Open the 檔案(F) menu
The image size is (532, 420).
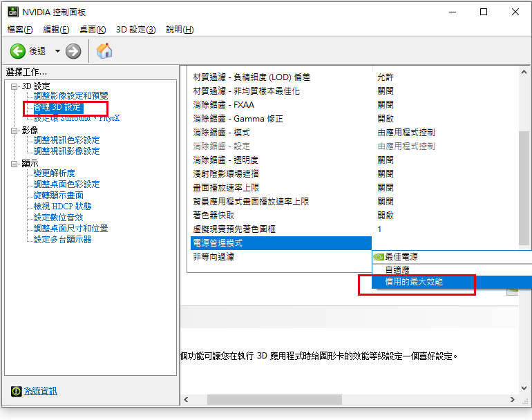pyautogui.click(x=20, y=30)
